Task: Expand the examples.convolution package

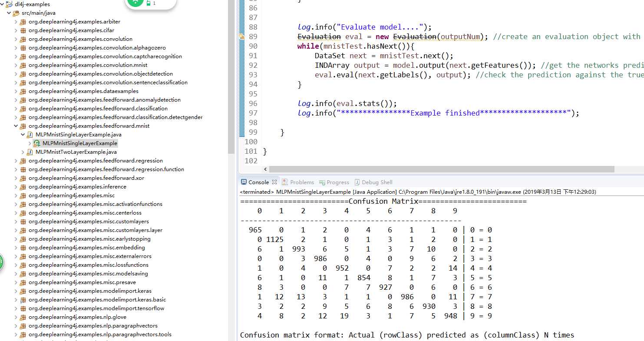Action: tap(16, 39)
